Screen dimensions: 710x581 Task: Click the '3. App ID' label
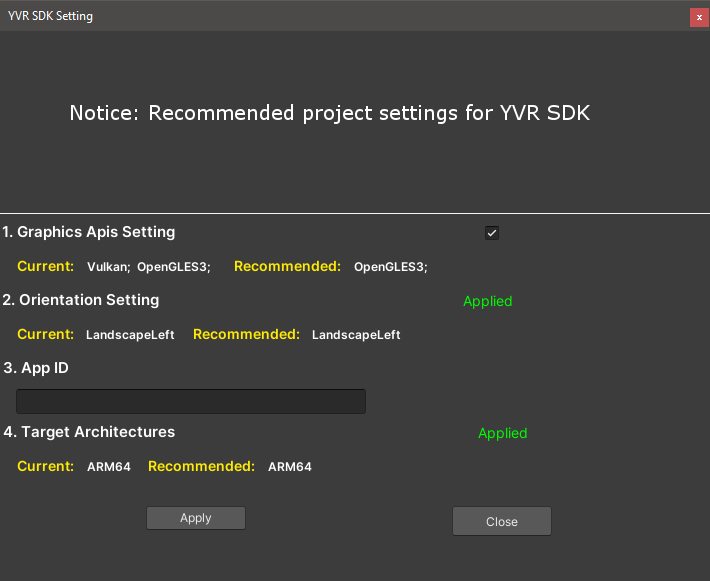pos(36,368)
